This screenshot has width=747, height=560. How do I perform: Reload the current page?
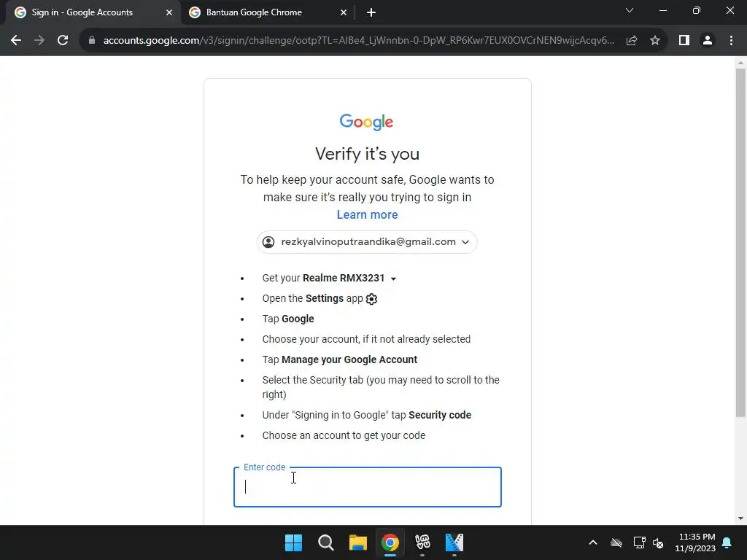63,41
